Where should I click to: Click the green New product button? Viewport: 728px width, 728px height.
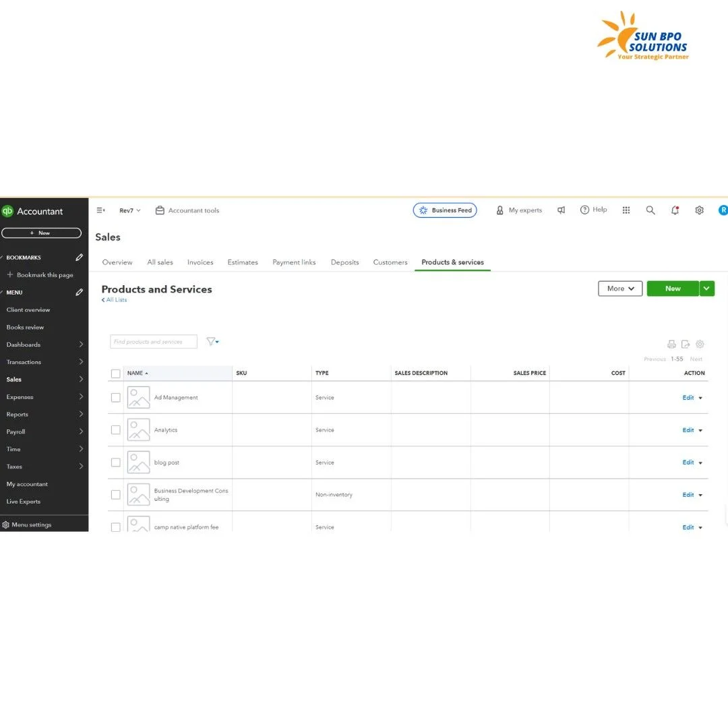(673, 289)
